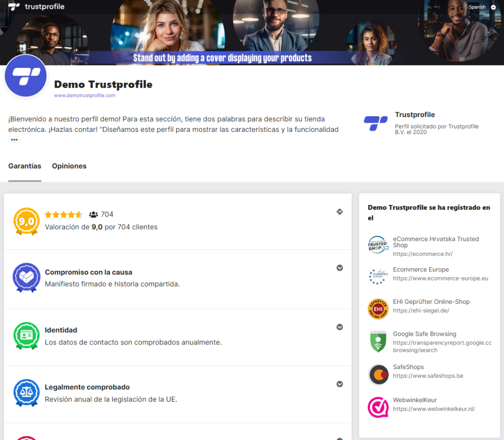Click the Demo Trustprofile round avatar logo
This screenshot has width=504, height=440.
click(26, 76)
